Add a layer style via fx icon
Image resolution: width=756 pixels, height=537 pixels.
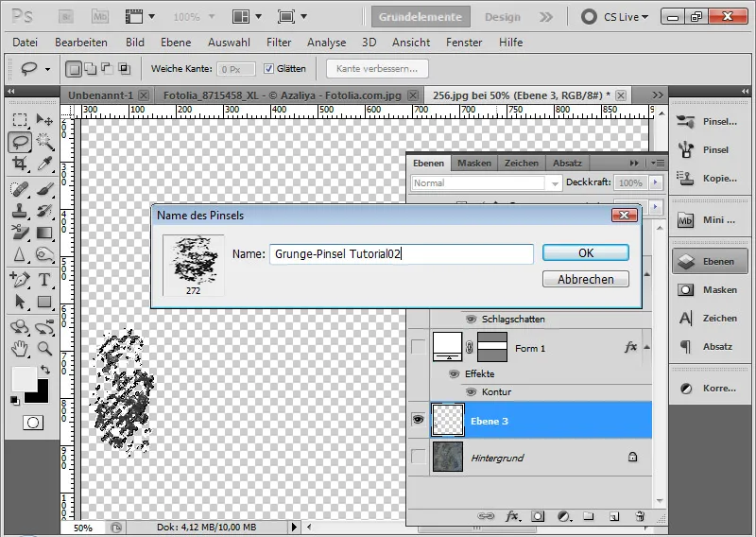click(x=512, y=516)
